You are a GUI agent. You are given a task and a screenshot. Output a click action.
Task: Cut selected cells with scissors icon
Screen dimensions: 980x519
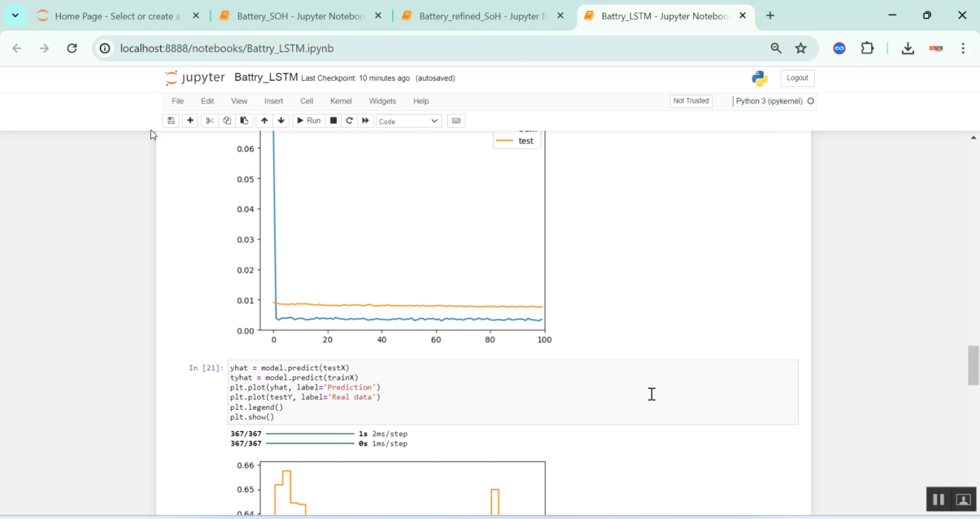[209, 121]
